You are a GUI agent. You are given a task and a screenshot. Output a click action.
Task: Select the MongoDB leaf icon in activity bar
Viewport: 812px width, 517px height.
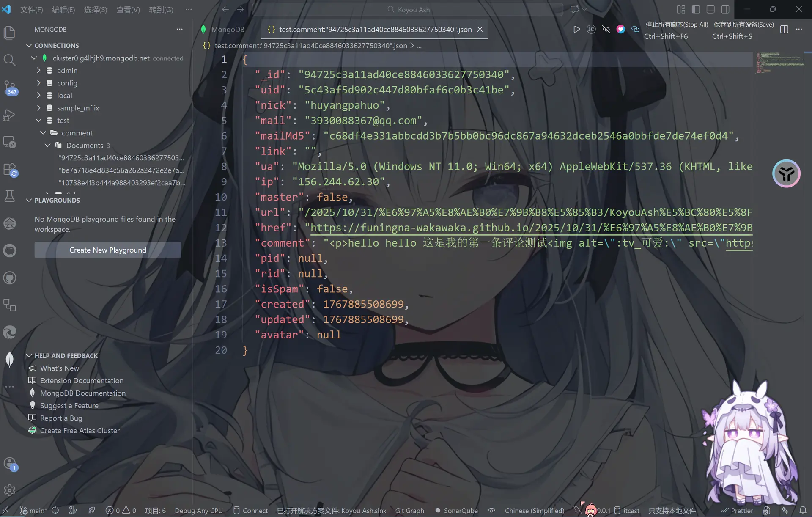pyautogui.click(x=9, y=360)
